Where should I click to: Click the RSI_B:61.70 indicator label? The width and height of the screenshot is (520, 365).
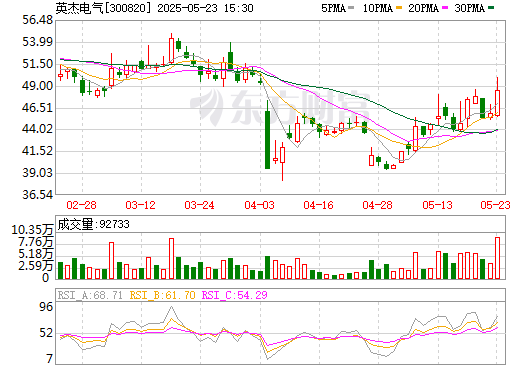pos(162,295)
